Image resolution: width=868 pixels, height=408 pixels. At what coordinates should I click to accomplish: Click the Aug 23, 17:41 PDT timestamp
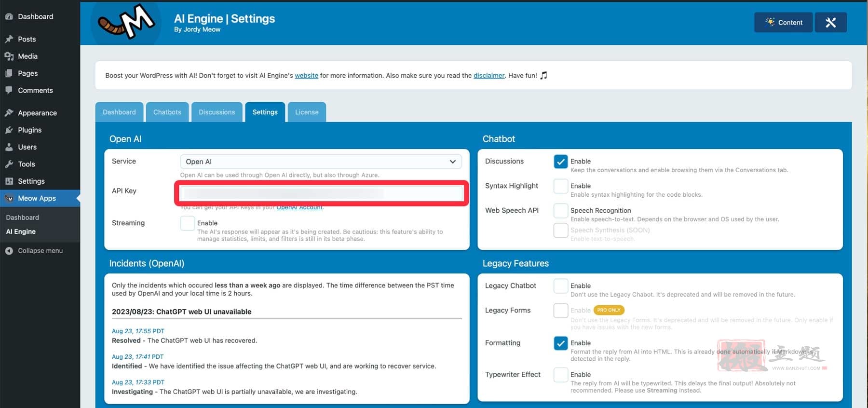point(137,357)
